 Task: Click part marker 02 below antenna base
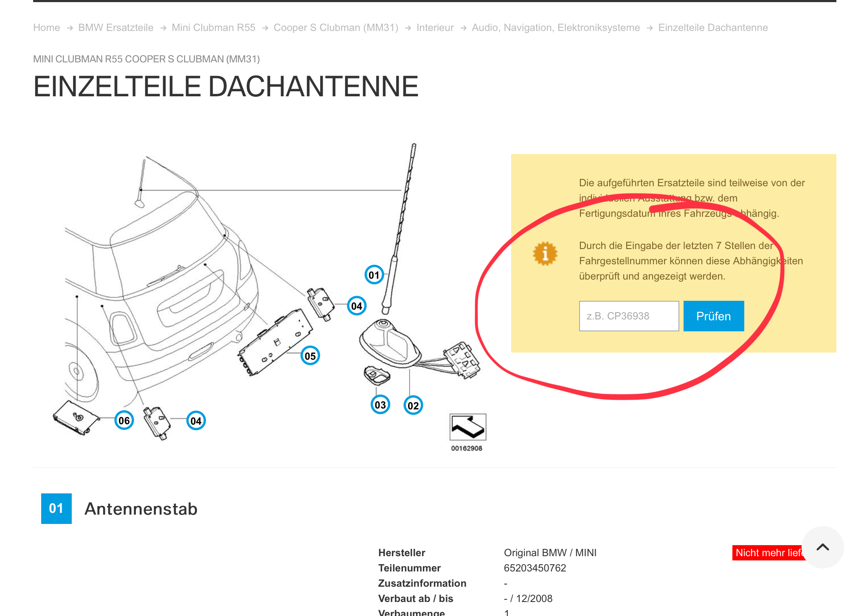413,406
